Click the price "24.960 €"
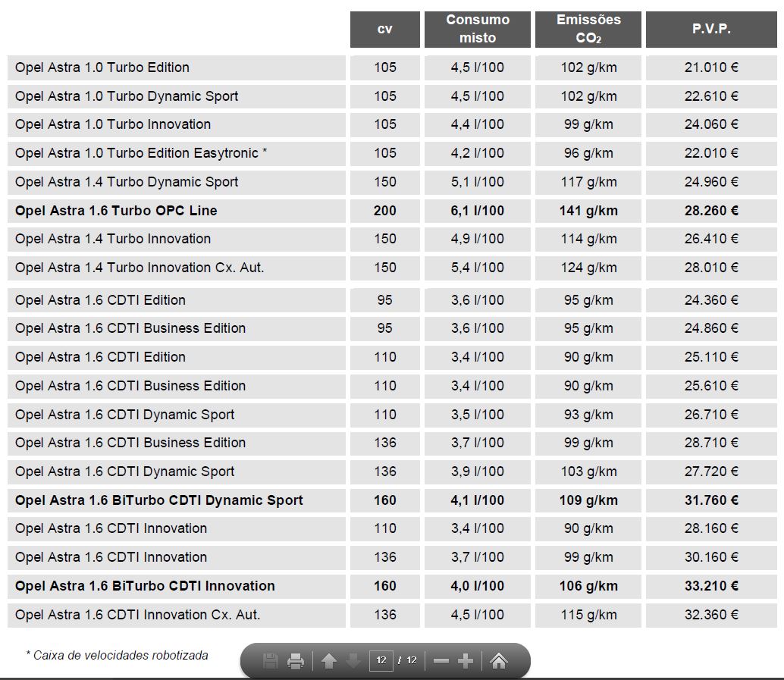This screenshot has width=784, height=680. tap(711, 182)
